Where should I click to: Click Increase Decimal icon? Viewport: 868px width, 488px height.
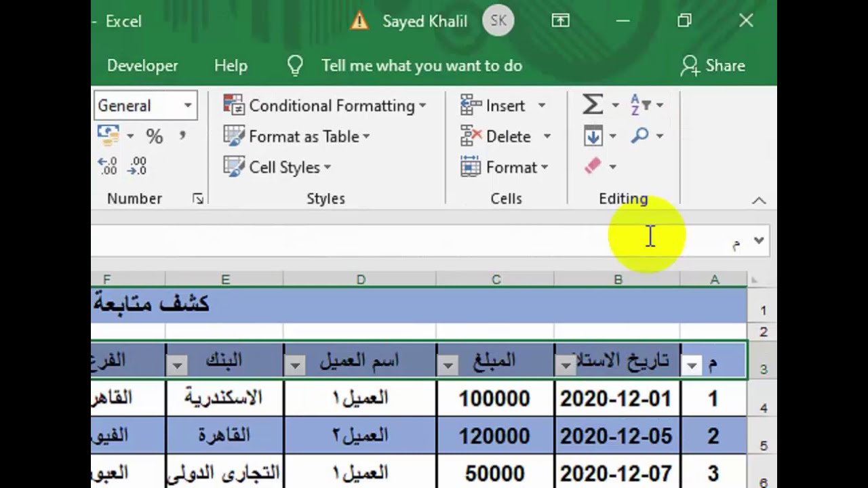pos(108,167)
